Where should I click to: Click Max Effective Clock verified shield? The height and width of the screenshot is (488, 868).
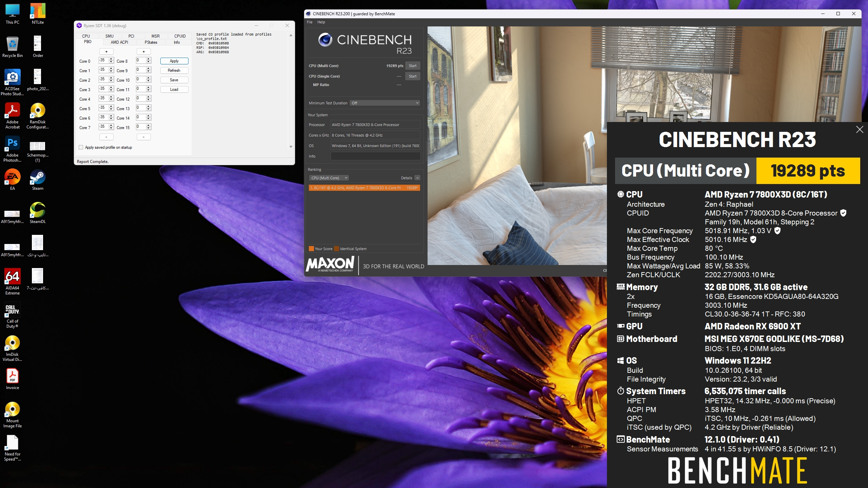click(x=753, y=239)
